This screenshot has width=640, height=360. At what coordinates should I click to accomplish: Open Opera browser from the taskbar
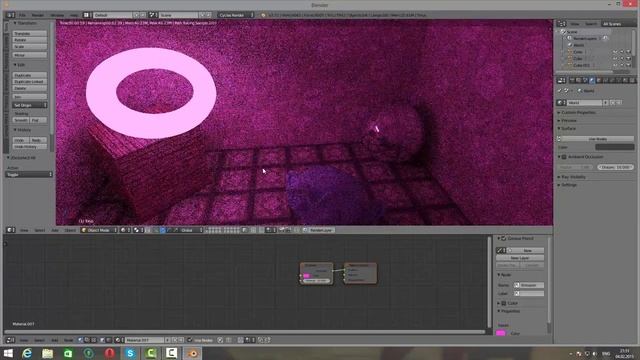(x=109, y=353)
